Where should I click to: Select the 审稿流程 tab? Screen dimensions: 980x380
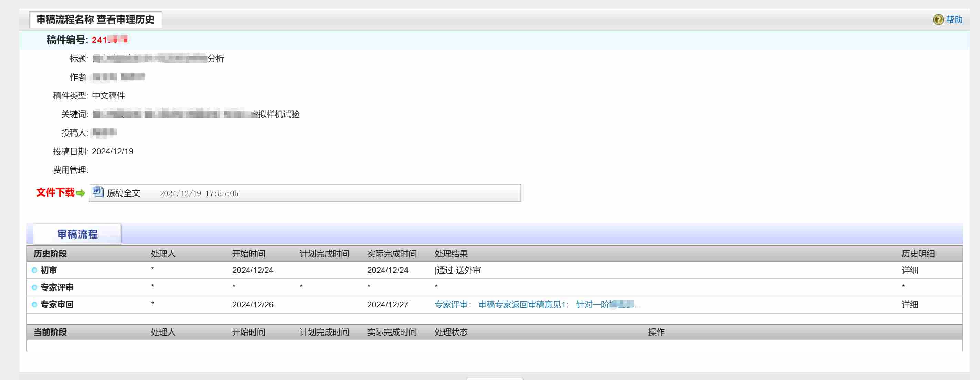coord(77,234)
